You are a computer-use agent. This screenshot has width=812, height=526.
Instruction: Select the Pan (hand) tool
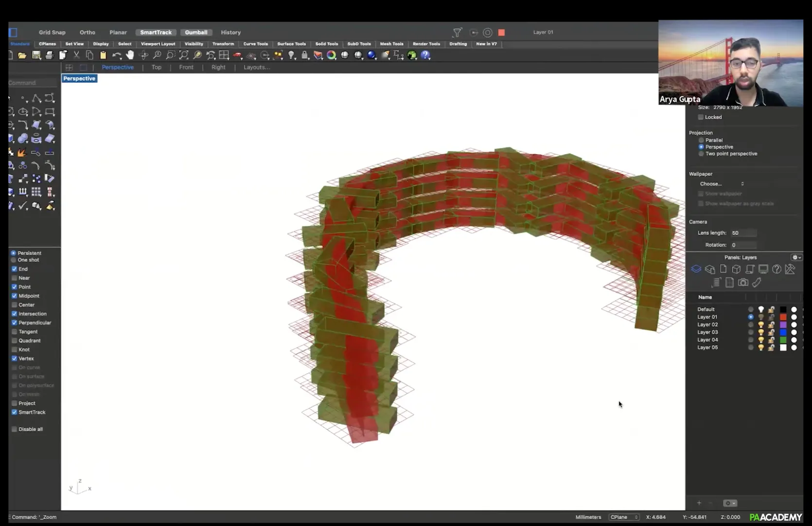coord(130,55)
